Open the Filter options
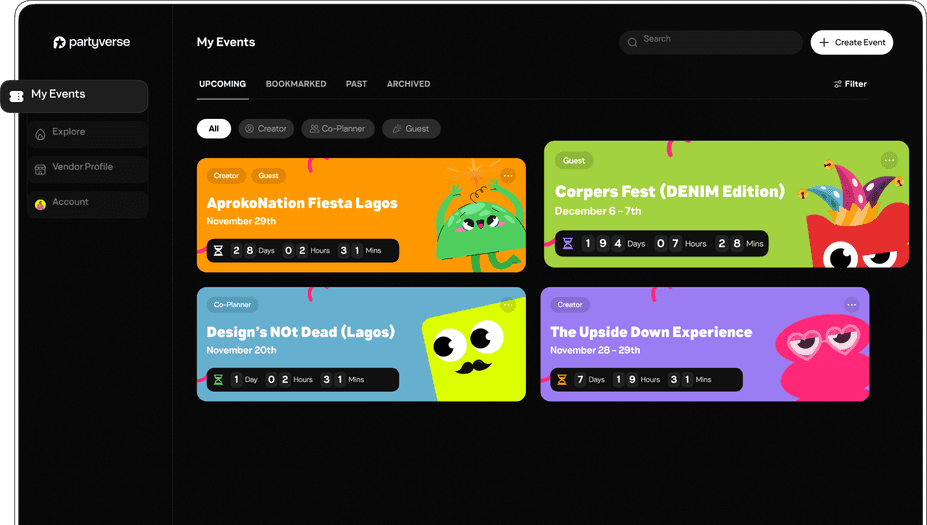The height and width of the screenshot is (525, 927). [x=850, y=84]
